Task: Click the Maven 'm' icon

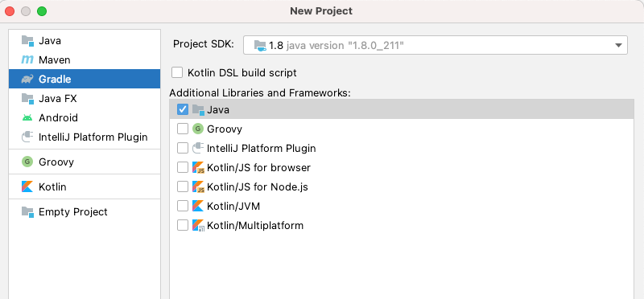Action: [x=27, y=60]
